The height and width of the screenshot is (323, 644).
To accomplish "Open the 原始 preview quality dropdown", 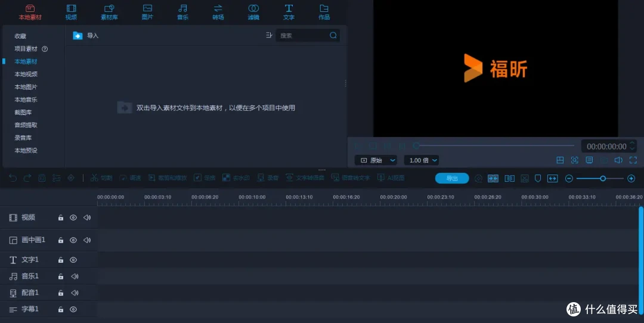I will (376, 160).
